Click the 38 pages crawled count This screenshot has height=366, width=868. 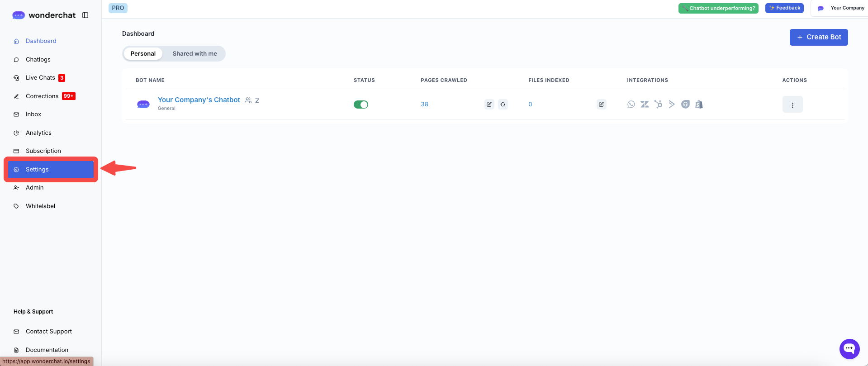424,105
